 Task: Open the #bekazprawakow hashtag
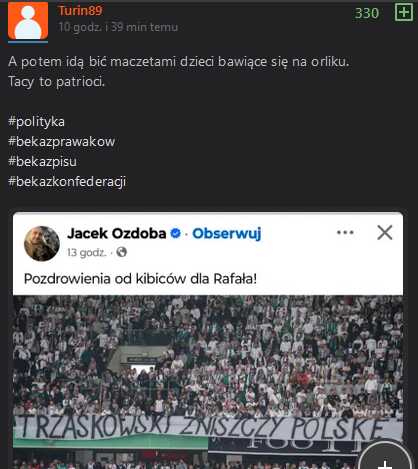(x=62, y=141)
